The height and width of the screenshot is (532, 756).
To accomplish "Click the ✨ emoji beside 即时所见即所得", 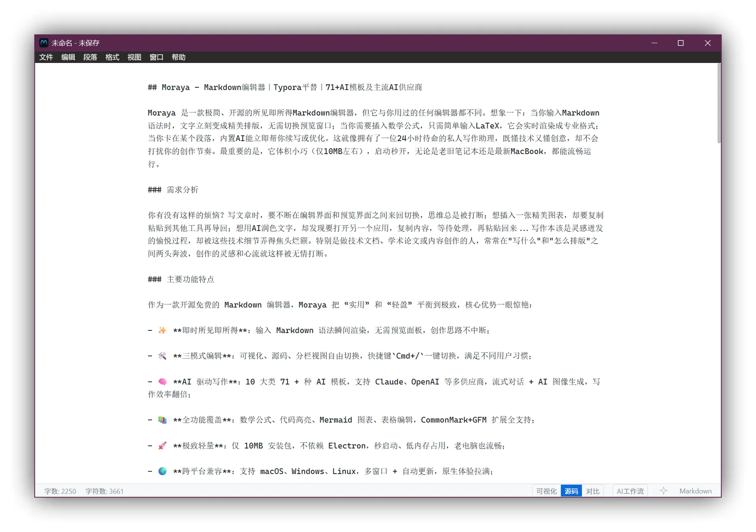I will [162, 330].
